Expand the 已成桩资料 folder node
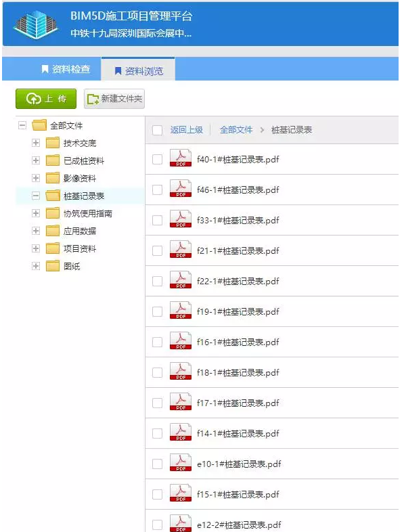The width and height of the screenshot is (404, 532). click(x=36, y=160)
